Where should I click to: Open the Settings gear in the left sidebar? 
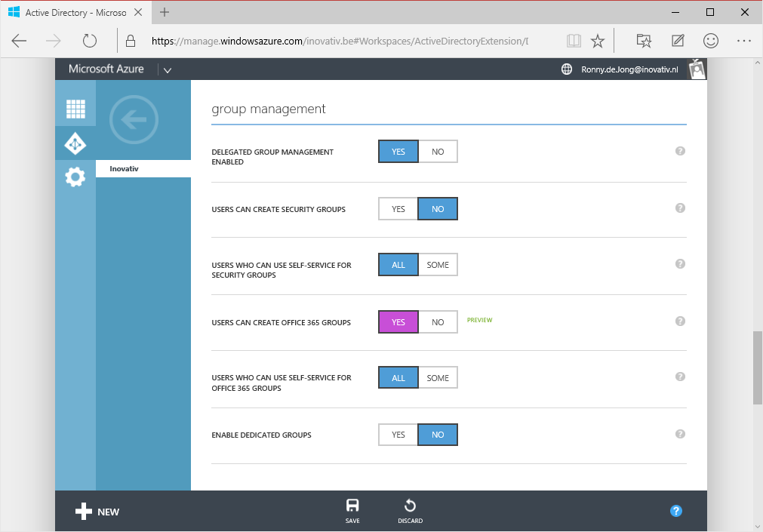[x=75, y=177]
